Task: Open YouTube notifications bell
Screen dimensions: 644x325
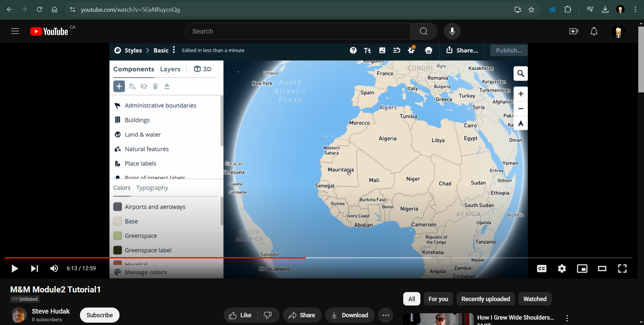Action: pyautogui.click(x=594, y=31)
